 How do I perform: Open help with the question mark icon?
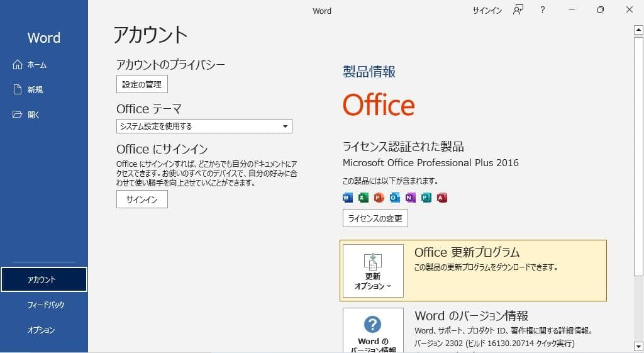(x=543, y=10)
